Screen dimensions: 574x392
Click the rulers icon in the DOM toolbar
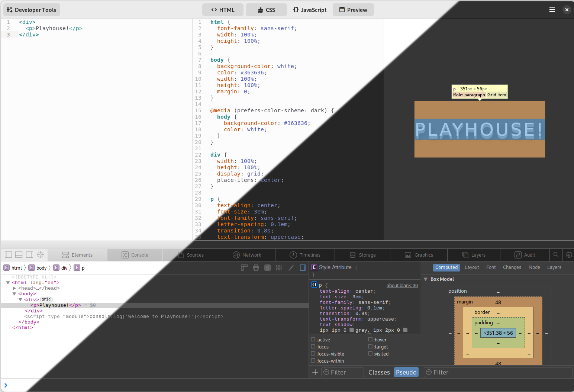[x=244, y=268]
